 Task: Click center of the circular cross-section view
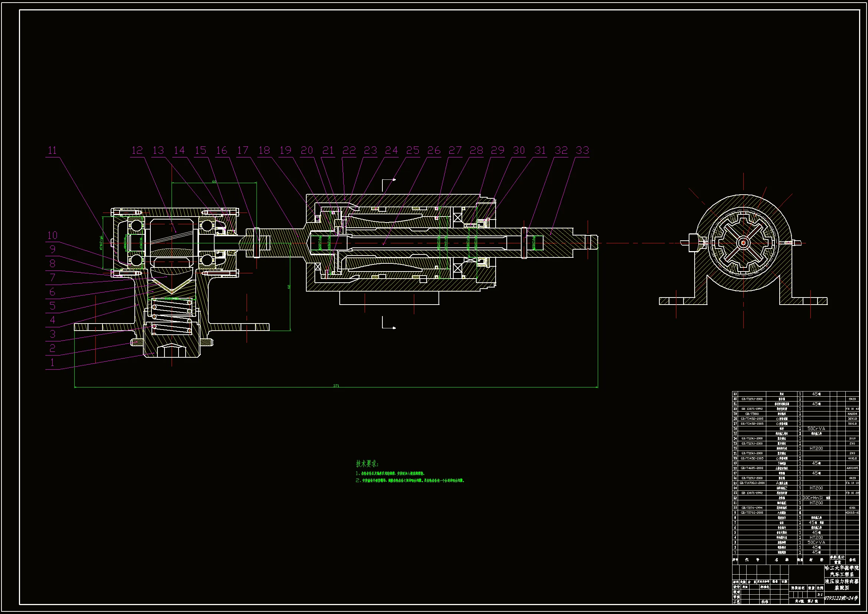point(743,243)
